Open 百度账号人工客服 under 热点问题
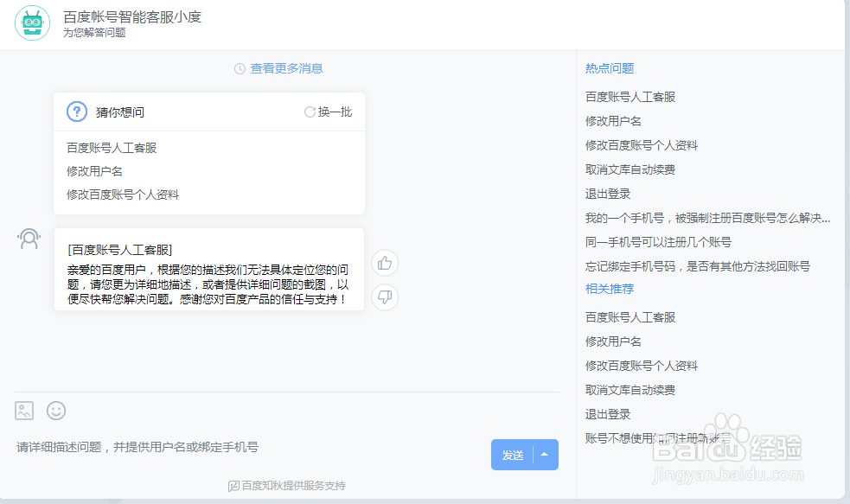850x504 pixels. (630, 97)
